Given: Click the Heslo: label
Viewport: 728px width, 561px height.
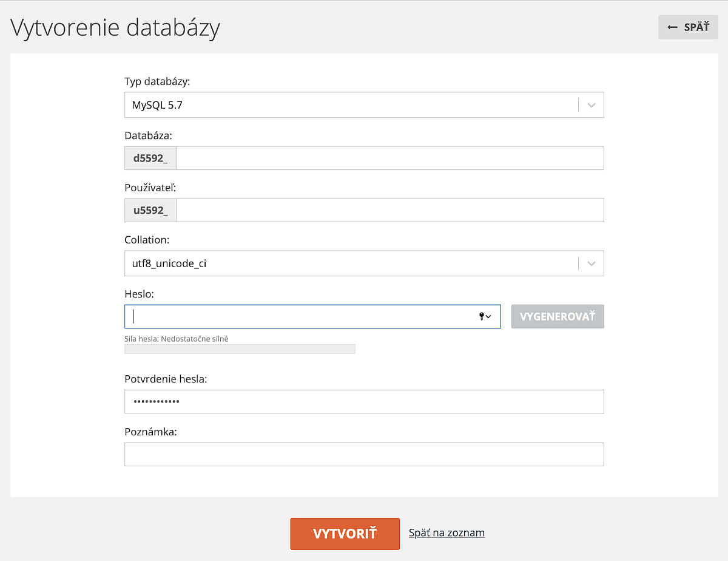Looking at the screenshot, I should (140, 294).
